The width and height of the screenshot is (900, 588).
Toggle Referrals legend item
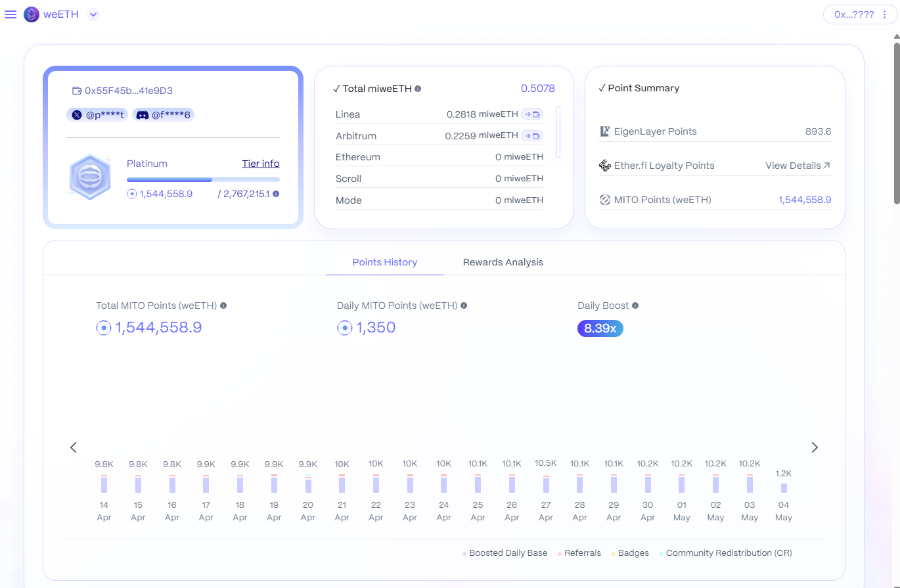pyautogui.click(x=579, y=553)
